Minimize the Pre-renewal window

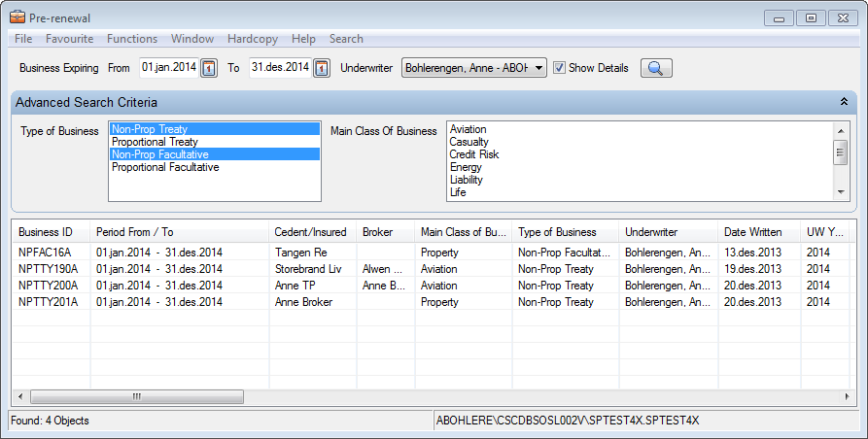coord(779,18)
